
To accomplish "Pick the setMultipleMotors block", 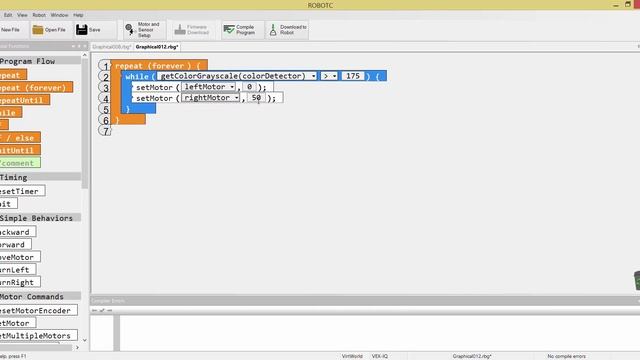I will [38, 336].
